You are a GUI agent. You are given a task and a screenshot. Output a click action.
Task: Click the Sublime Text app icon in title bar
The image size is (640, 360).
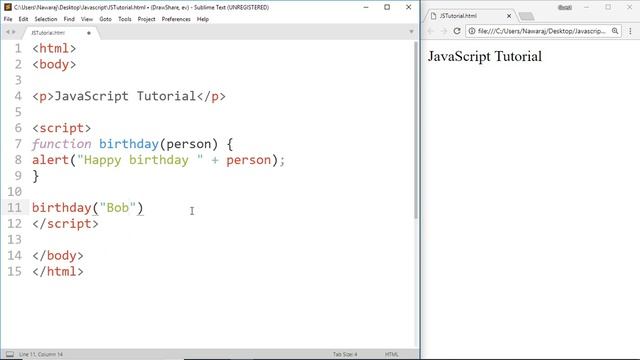tap(8, 7)
